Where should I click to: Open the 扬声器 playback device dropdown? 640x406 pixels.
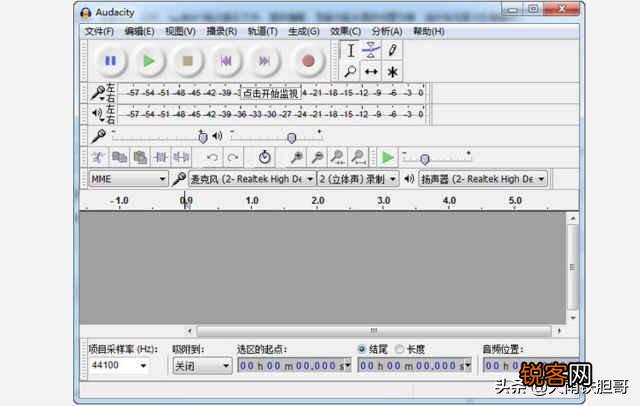[483, 179]
